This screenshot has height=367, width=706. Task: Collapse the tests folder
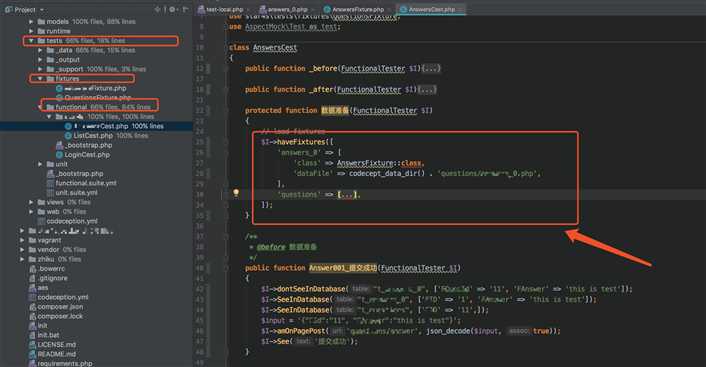[31, 41]
